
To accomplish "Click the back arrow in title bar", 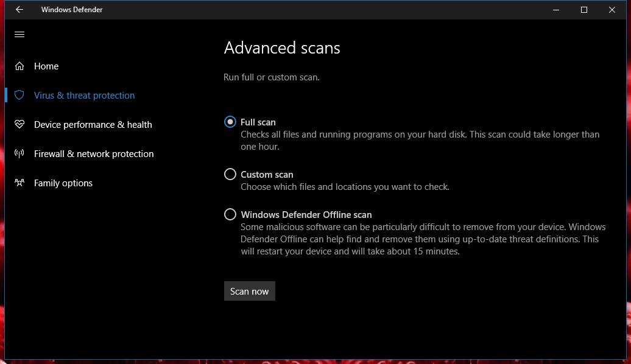I will coord(19,9).
